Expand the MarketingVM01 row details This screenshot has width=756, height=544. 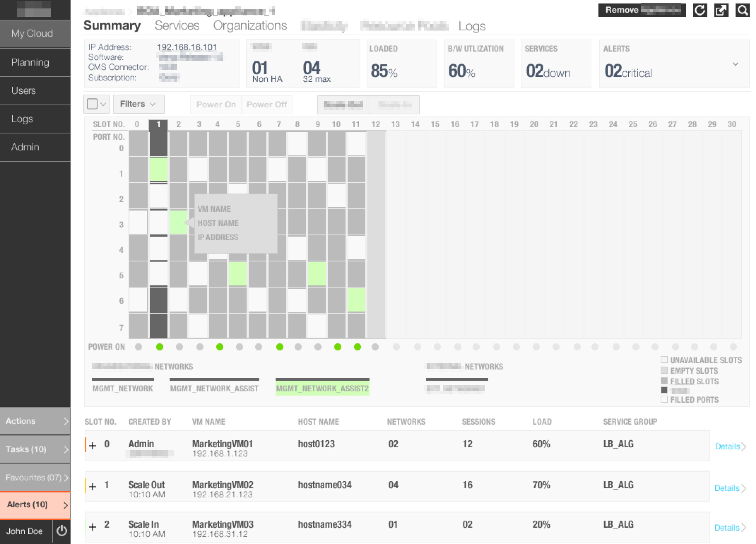pos(92,445)
